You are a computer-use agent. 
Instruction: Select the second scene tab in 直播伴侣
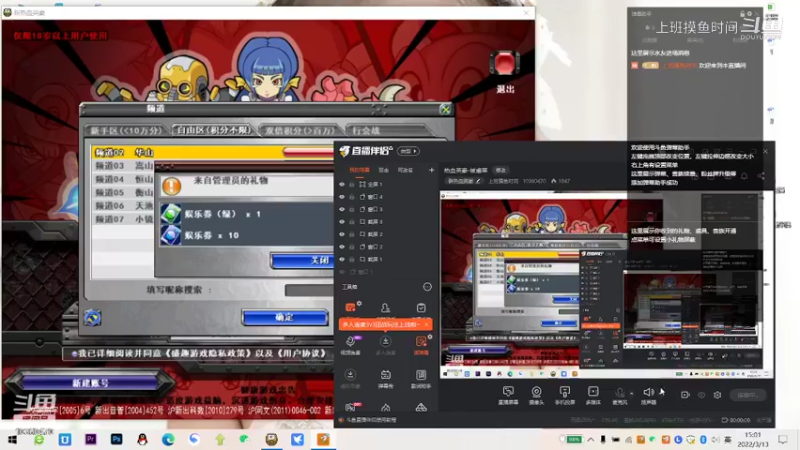point(384,170)
